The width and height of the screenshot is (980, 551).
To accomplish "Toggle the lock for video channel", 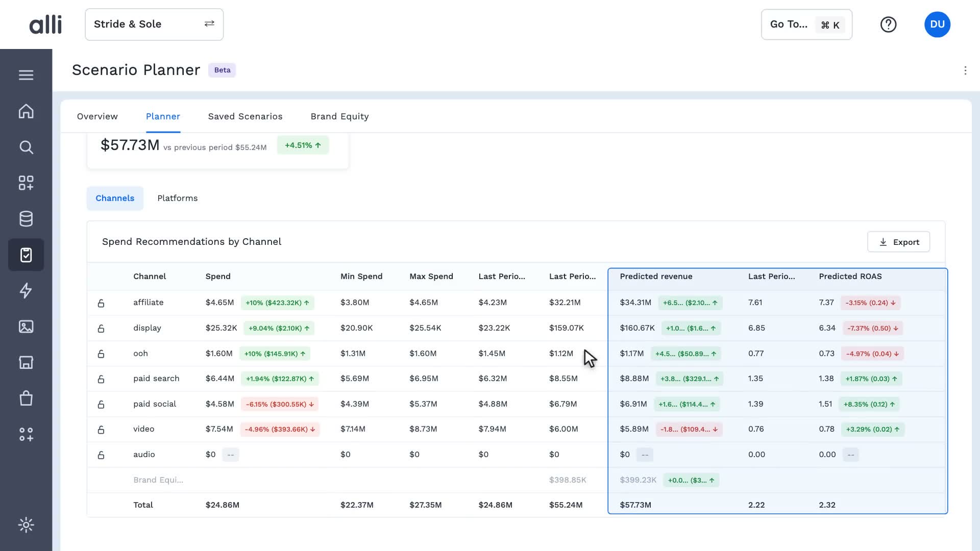I will (101, 430).
